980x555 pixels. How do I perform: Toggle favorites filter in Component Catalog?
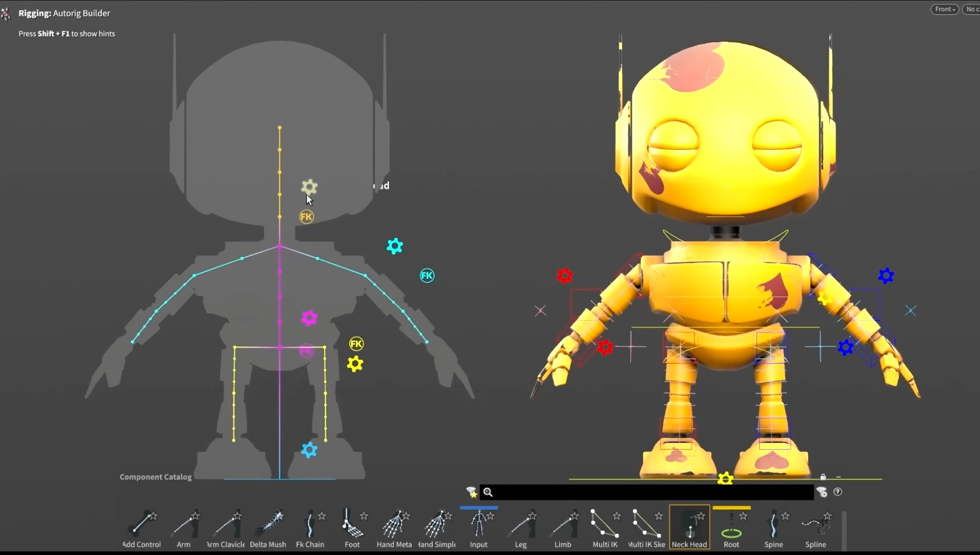click(471, 492)
